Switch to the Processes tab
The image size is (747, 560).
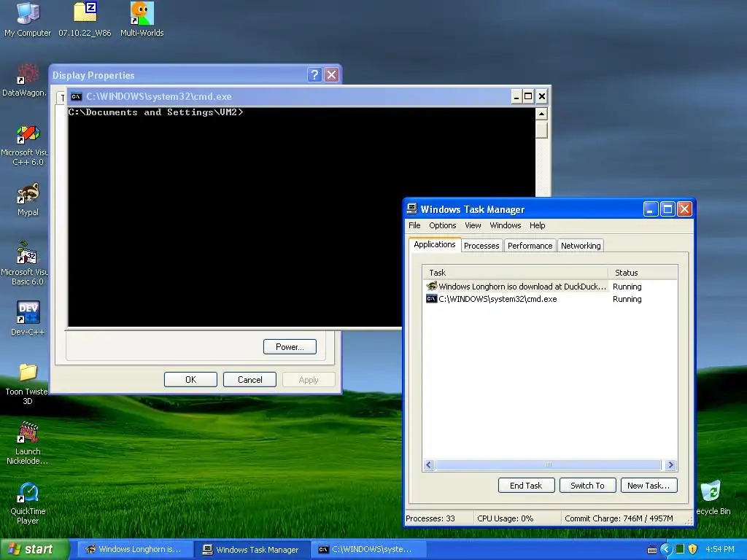[481, 246]
